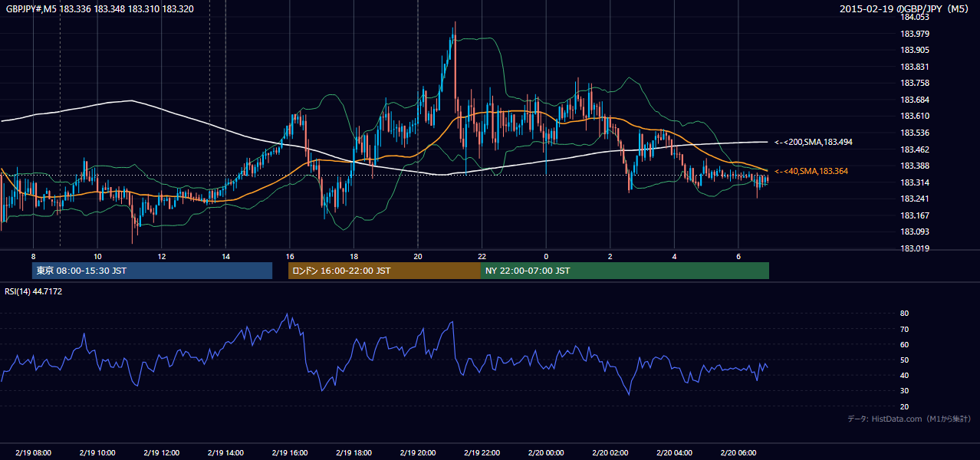Click price axis value 183.019

click(x=914, y=248)
